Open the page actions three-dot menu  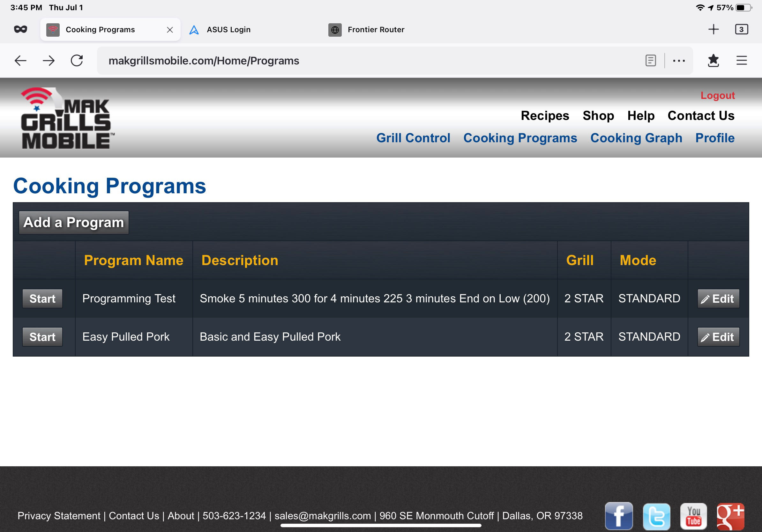[679, 61]
